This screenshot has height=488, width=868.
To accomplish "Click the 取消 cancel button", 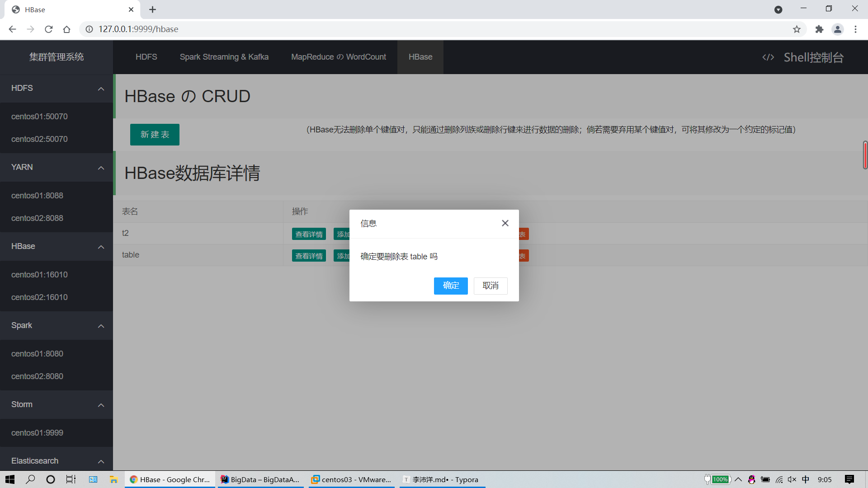I will (x=491, y=286).
